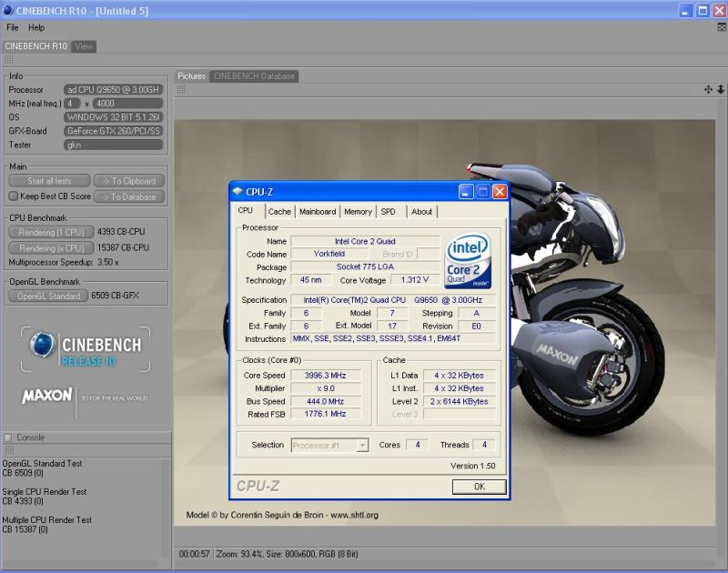Open the Processor #1 selection dropdown
This screenshot has height=573, width=728.
coord(329,446)
